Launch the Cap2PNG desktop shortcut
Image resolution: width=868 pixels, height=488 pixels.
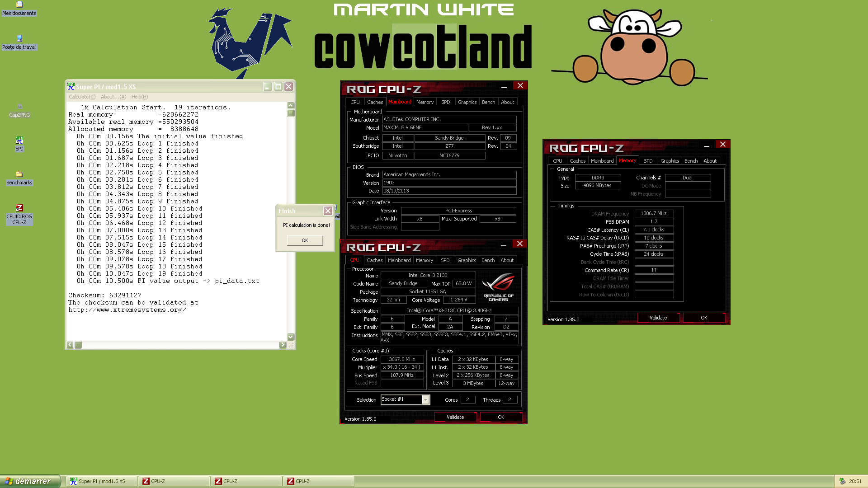(19, 110)
